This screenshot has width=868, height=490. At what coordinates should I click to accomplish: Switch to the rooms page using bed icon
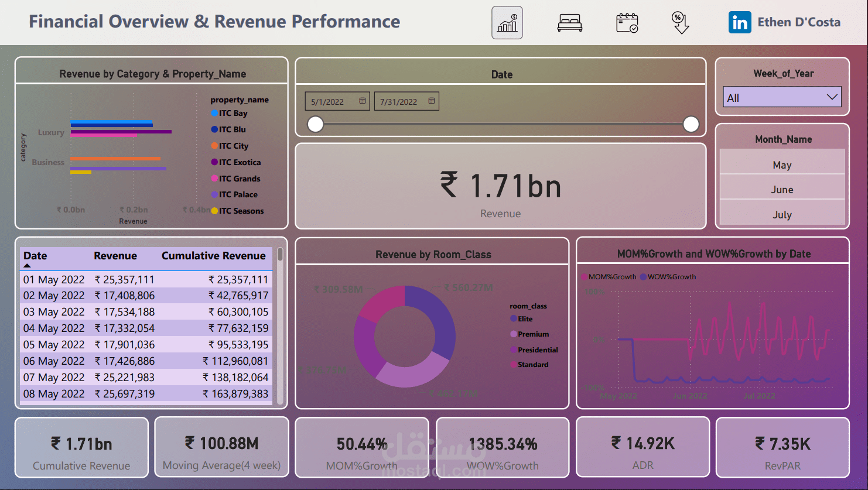568,22
